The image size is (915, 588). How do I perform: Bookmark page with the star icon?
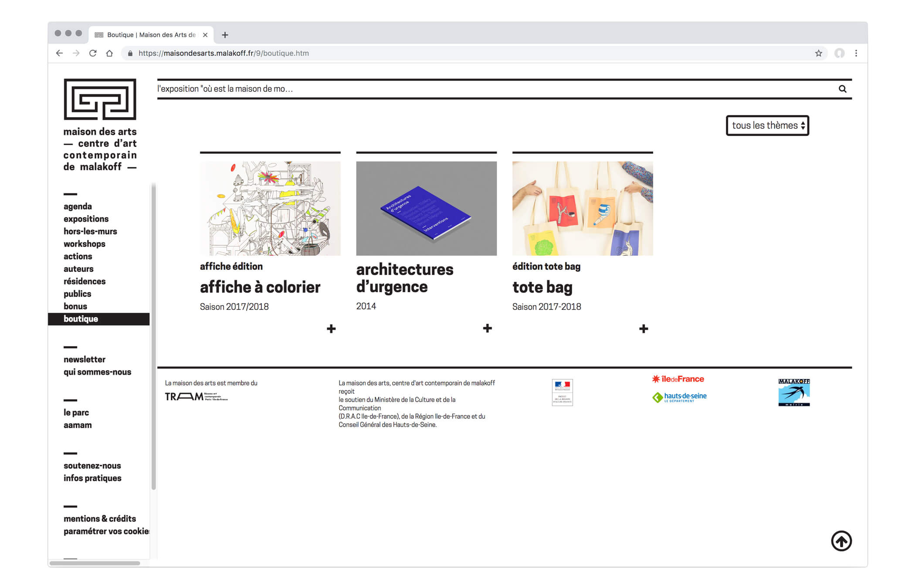[818, 53]
